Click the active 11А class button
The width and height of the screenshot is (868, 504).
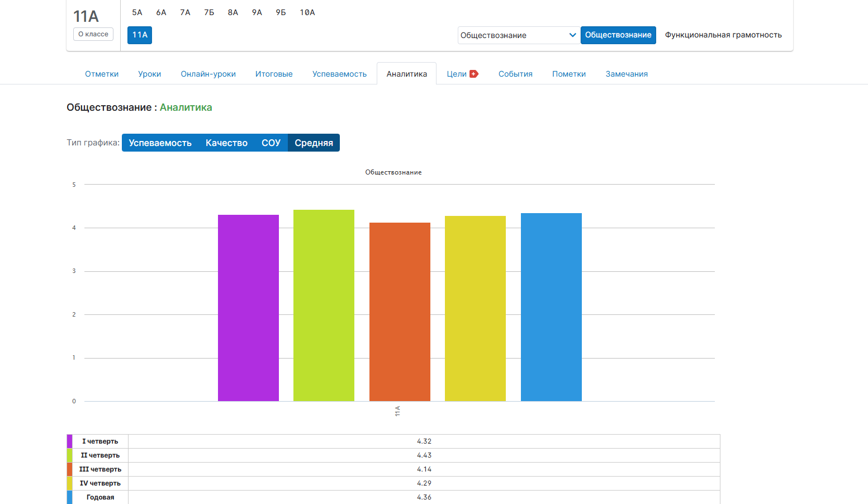pos(140,35)
